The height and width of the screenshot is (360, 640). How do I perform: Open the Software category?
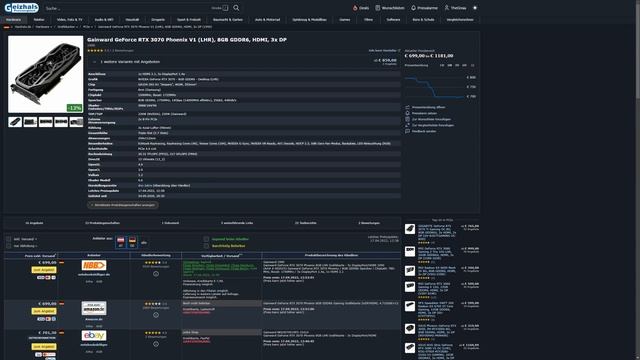(393, 20)
